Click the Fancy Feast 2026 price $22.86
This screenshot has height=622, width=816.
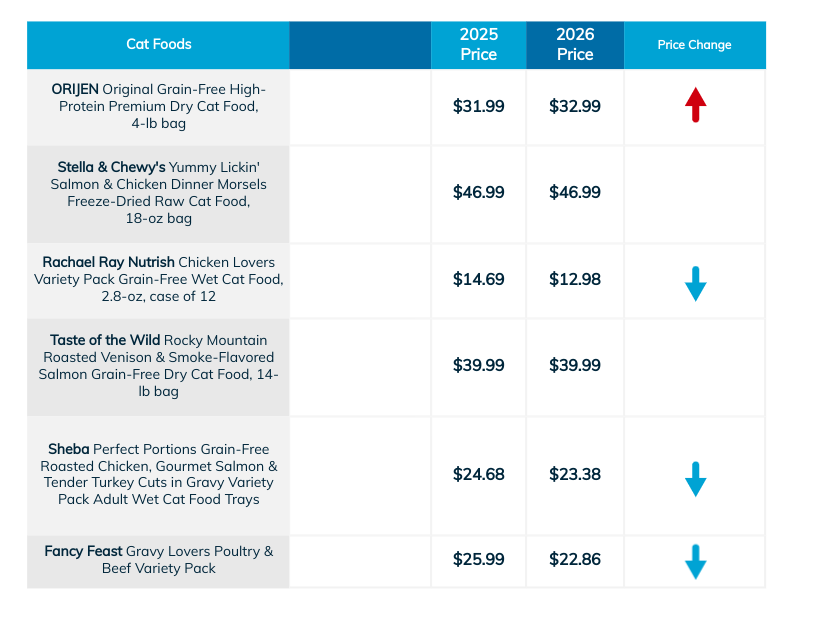pos(575,559)
